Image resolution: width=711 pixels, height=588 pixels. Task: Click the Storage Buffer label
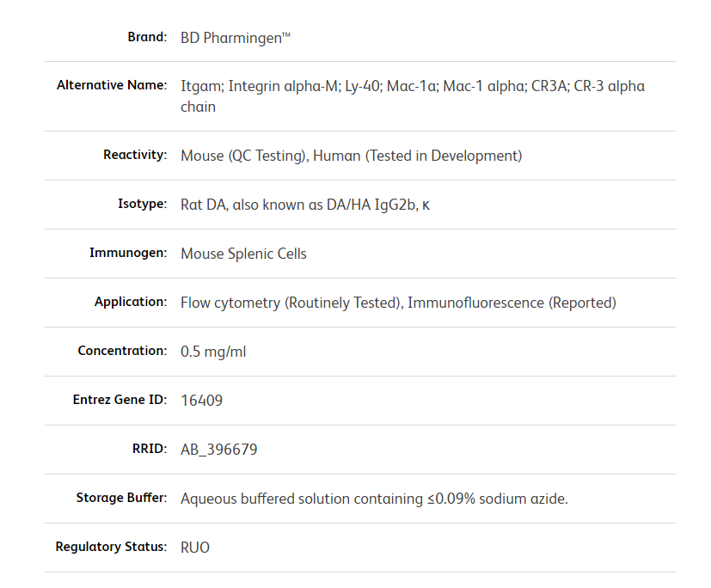pos(121,498)
